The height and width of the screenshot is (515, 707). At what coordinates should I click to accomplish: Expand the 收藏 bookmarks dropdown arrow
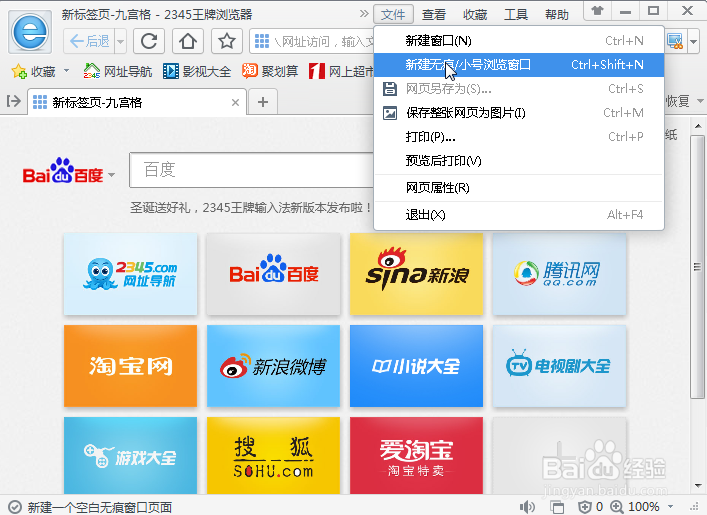pyautogui.click(x=67, y=71)
